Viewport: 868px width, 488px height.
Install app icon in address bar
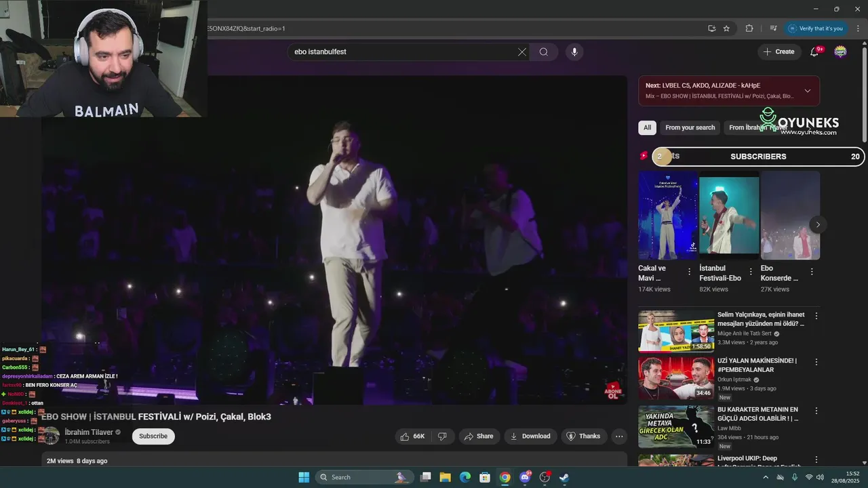click(x=711, y=28)
